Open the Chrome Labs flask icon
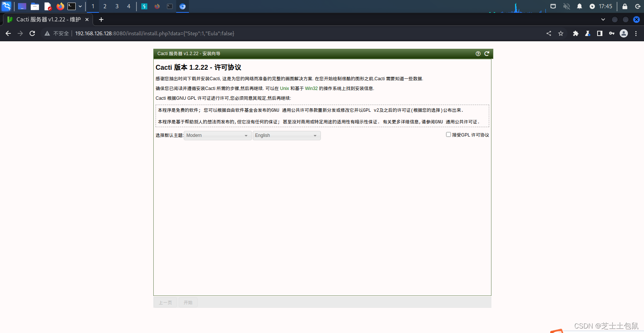 (588, 33)
